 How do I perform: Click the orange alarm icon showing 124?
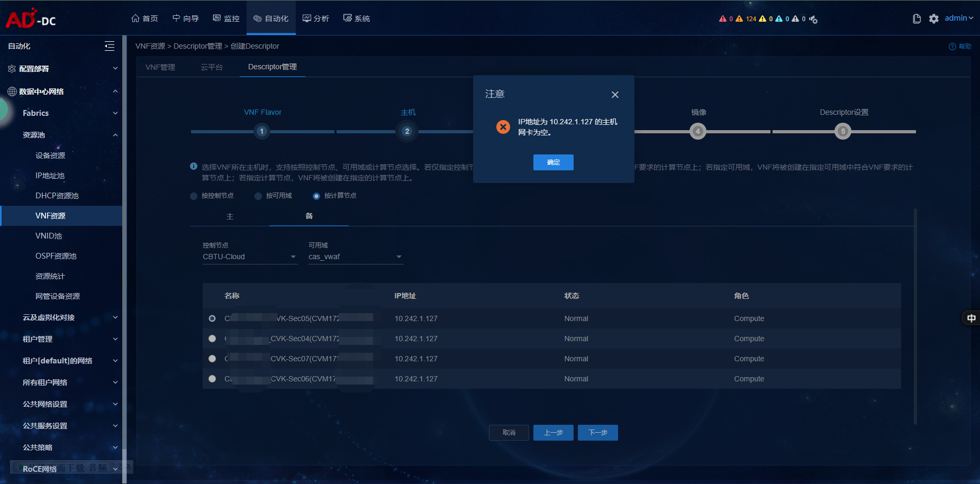(x=739, y=19)
